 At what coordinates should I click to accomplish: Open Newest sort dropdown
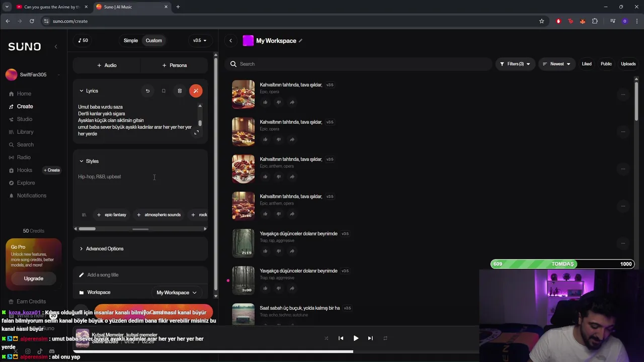[x=557, y=64]
